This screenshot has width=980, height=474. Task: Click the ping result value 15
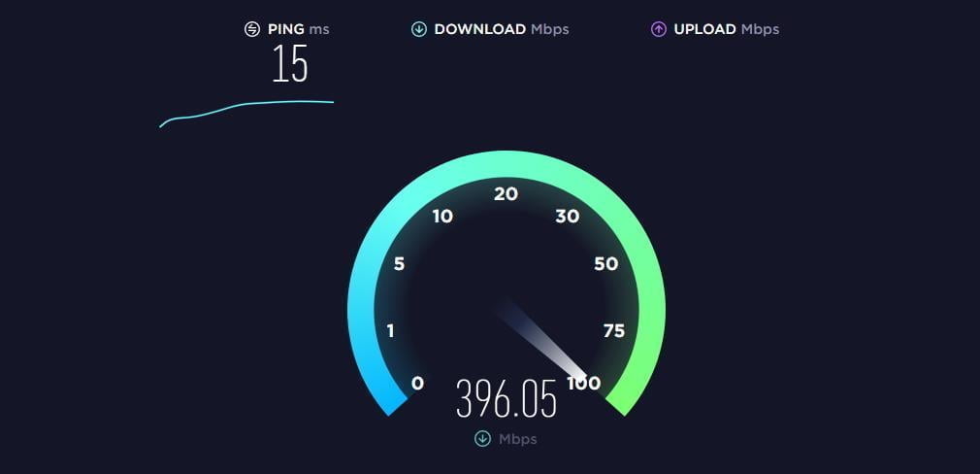click(291, 64)
